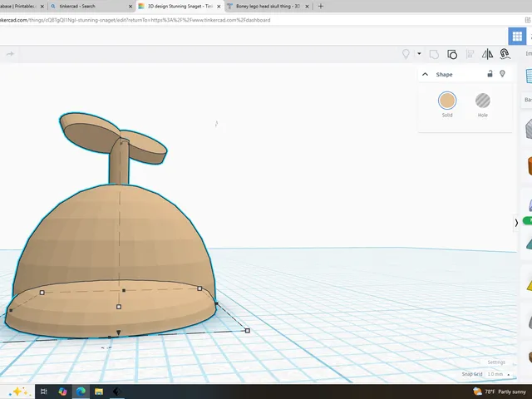Click the browser address bar URL

135,20
